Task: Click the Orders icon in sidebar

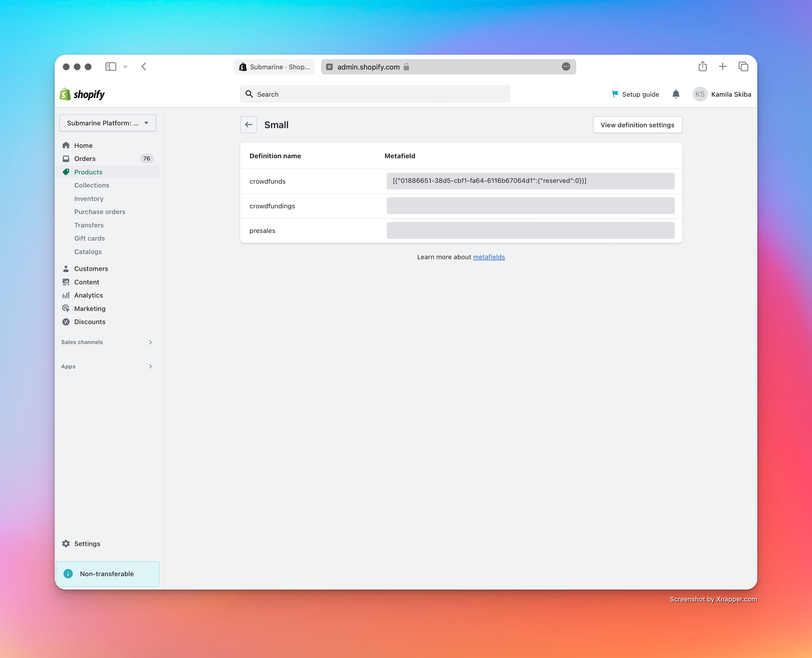Action: [x=65, y=158]
